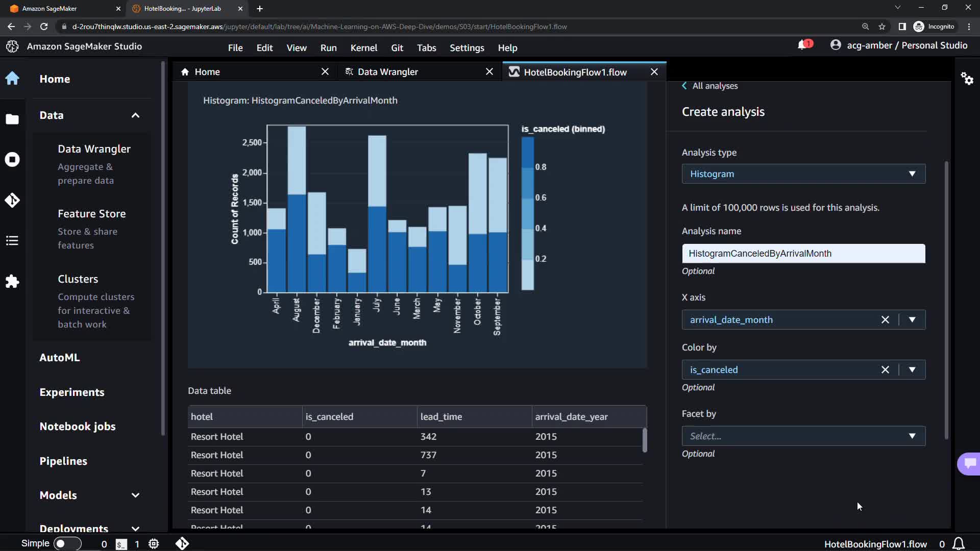Click the Home icon in left sidebar
The width and height of the screenshot is (980, 551).
(x=12, y=79)
